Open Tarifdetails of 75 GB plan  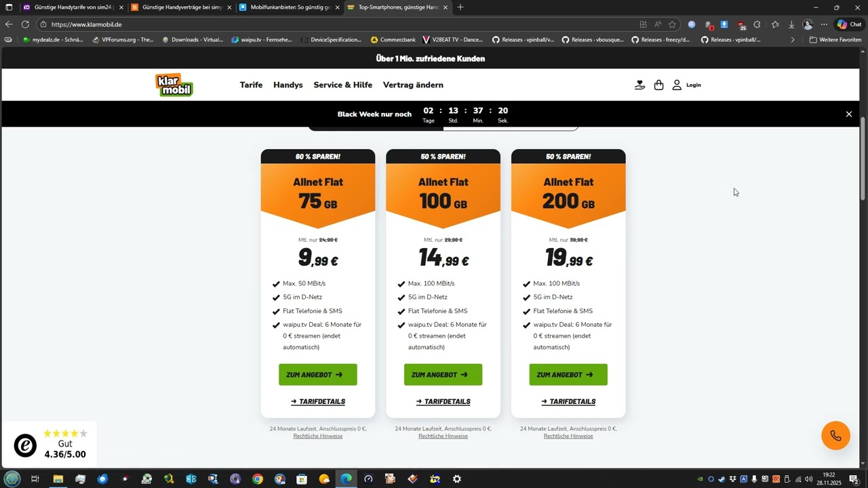318,401
